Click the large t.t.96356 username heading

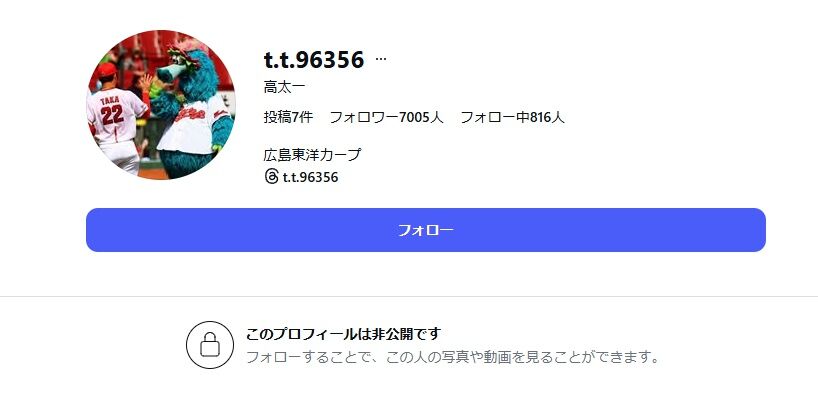pos(314,59)
